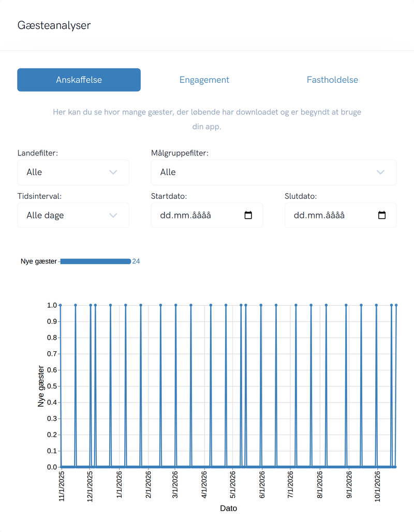Click the 1/1/2026 x-axis label
The width and height of the screenshot is (414, 532).
pyautogui.click(x=119, y=484)
